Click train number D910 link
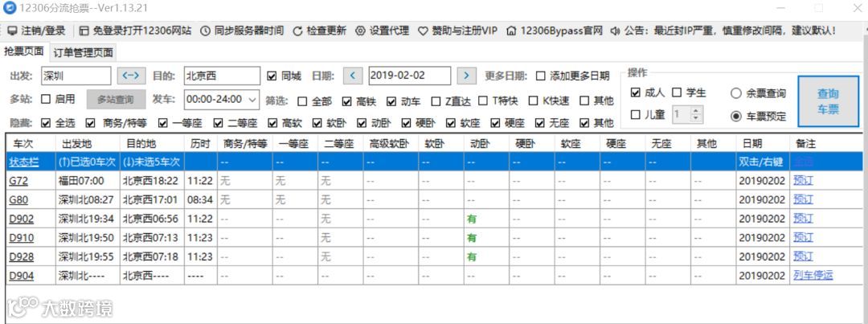The image size is (868, 324). [x=22, y=238]
